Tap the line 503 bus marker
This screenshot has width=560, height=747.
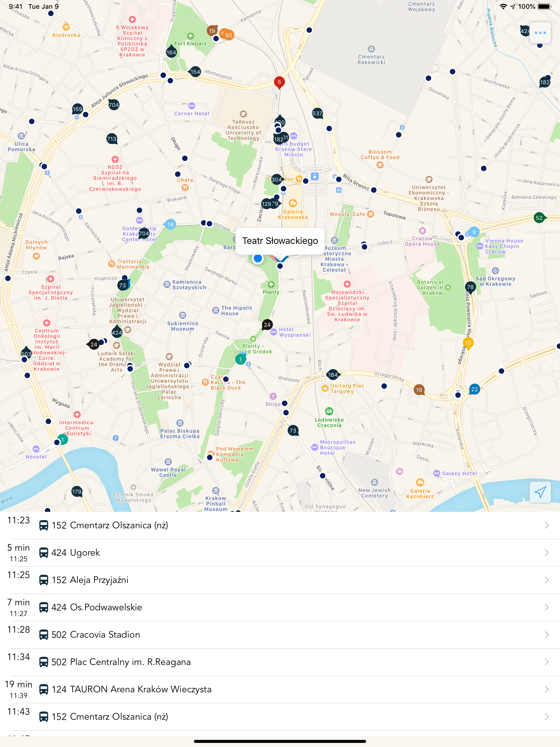(x=26, y=353)
